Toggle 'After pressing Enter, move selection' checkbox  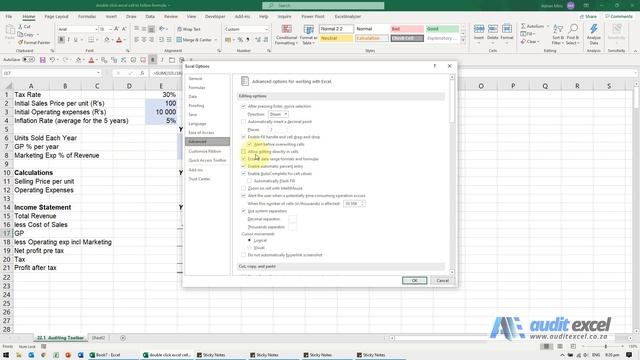click(244, 106)
